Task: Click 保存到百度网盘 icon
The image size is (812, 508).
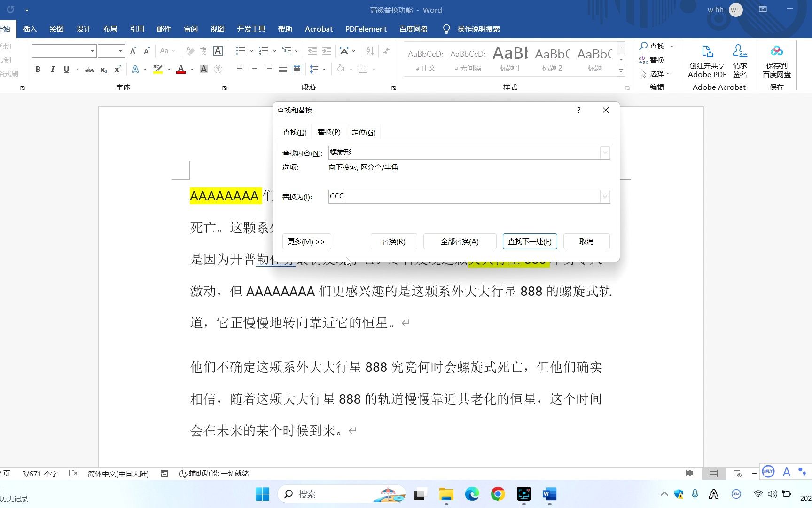Action: pyautogui.click(x=777, y=62)
